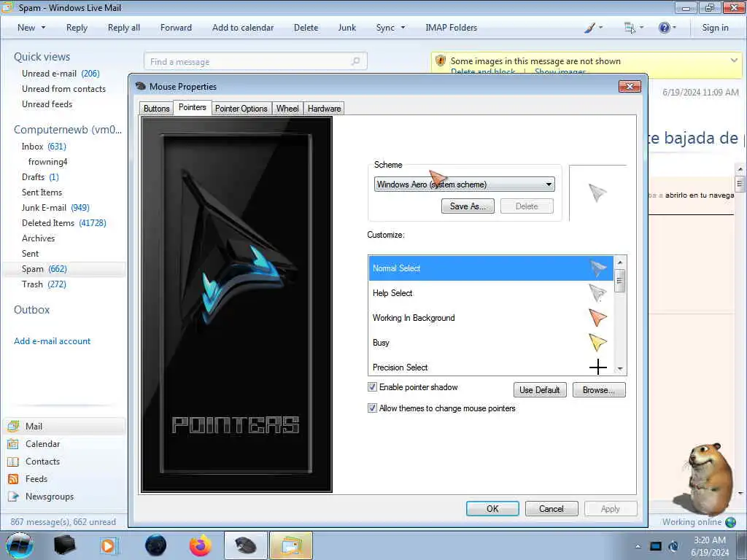Viewport: 747px width, 560px height.
Task: Select the Pointers tab
Action: coord(193,107)
